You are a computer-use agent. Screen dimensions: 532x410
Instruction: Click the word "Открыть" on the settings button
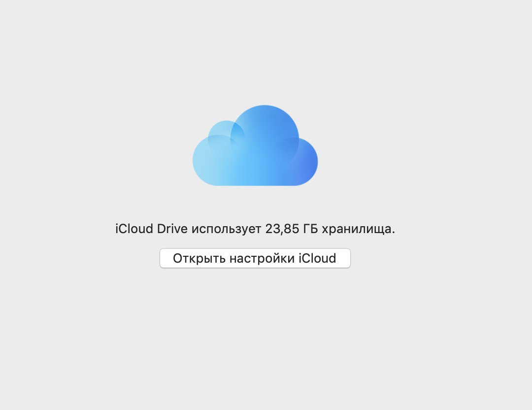[199, 259]
